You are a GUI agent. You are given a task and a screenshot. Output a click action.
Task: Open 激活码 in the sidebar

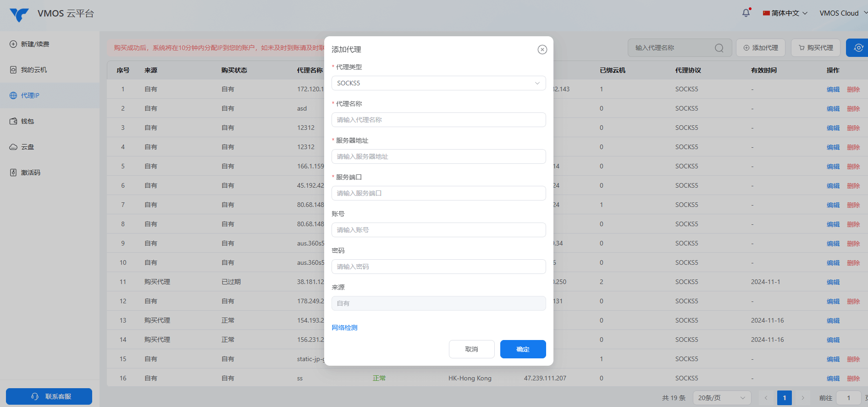[50, 173]
